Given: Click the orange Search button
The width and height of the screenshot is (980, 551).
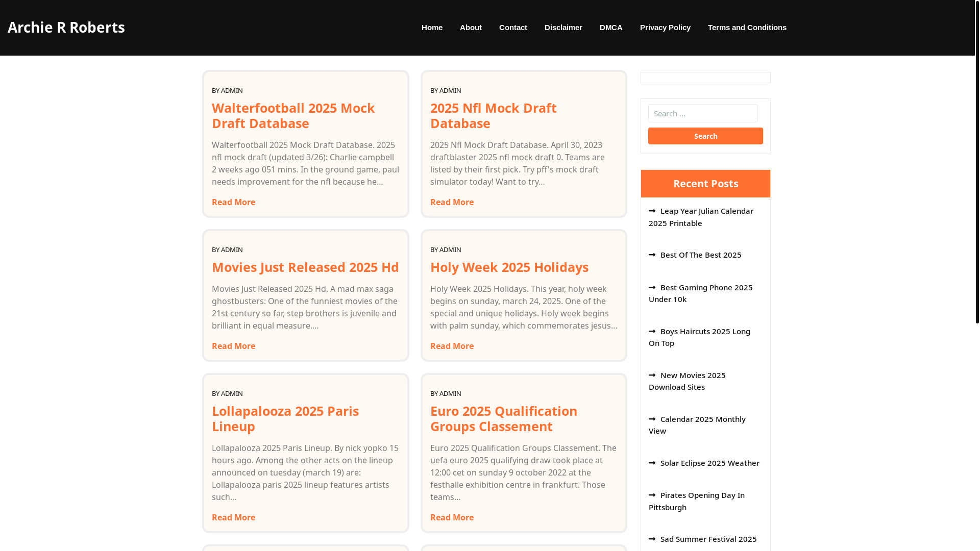Looking at the screenshot, I should tap(705, 136).
